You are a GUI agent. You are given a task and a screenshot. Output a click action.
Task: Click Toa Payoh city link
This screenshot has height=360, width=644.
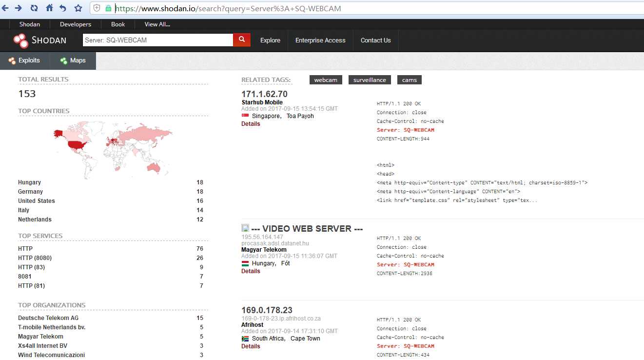tap(300, 116)
